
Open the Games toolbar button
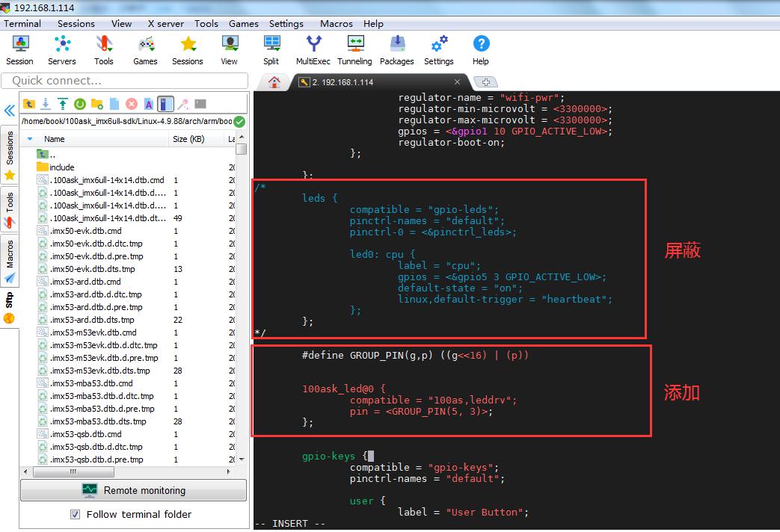coord(145,50)
